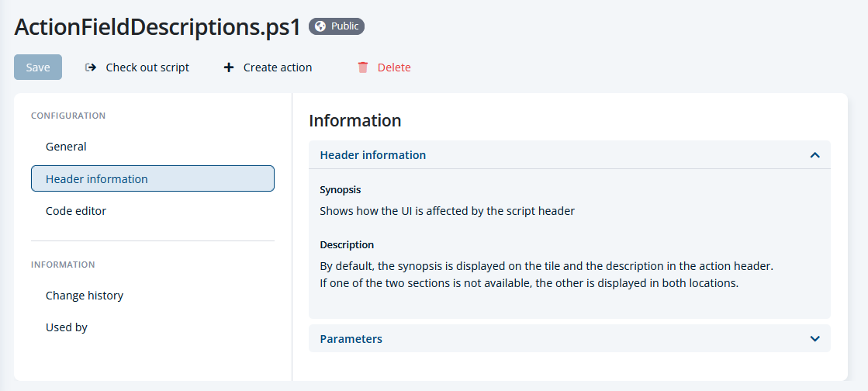Screen dimensions: 868x391
Task: Click the Description label
Action: pos(347,245)
